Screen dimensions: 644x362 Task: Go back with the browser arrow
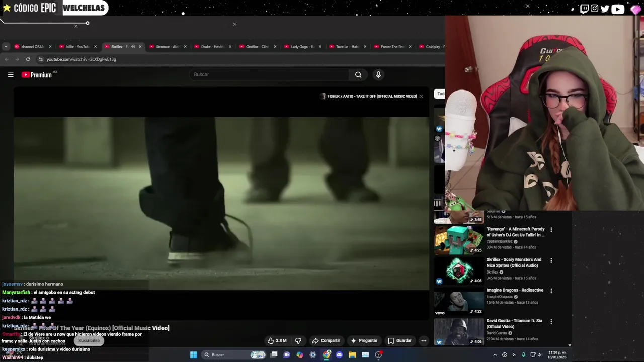pos(7,59)
